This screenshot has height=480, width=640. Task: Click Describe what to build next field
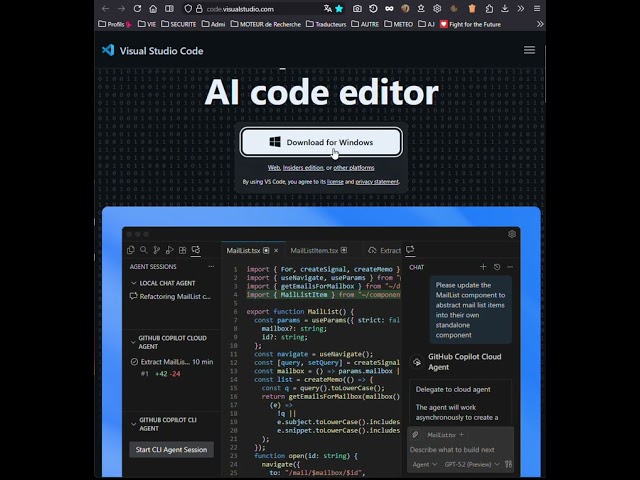(460, 450)
